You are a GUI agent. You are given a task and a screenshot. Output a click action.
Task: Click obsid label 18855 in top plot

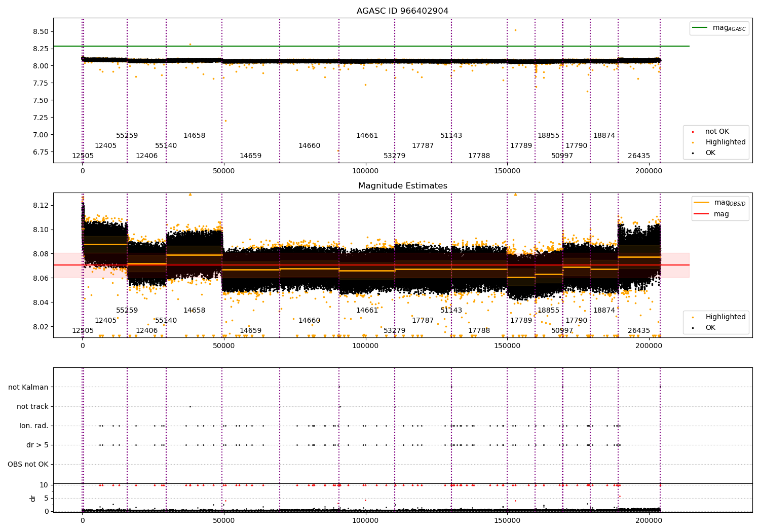pos(548,136)
